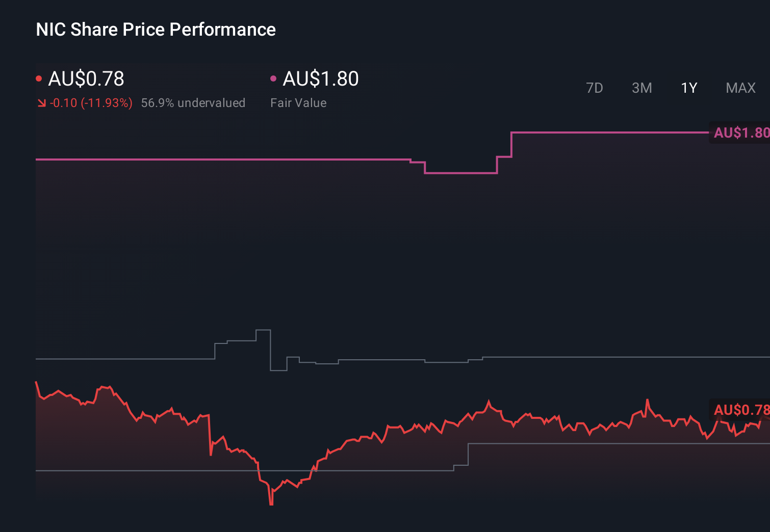The width and height of the screenshot is (770, 532).
Task: Toggle visibility of the Fair Value line
Action: pyautogui.click(x=274, y=77)
